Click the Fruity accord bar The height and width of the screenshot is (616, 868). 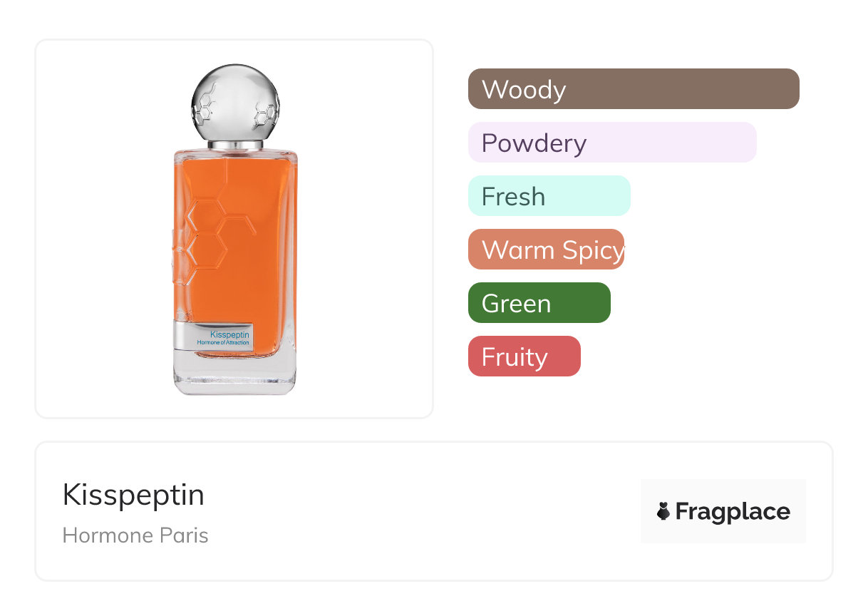pyautogui.click(x=524, y=356)
